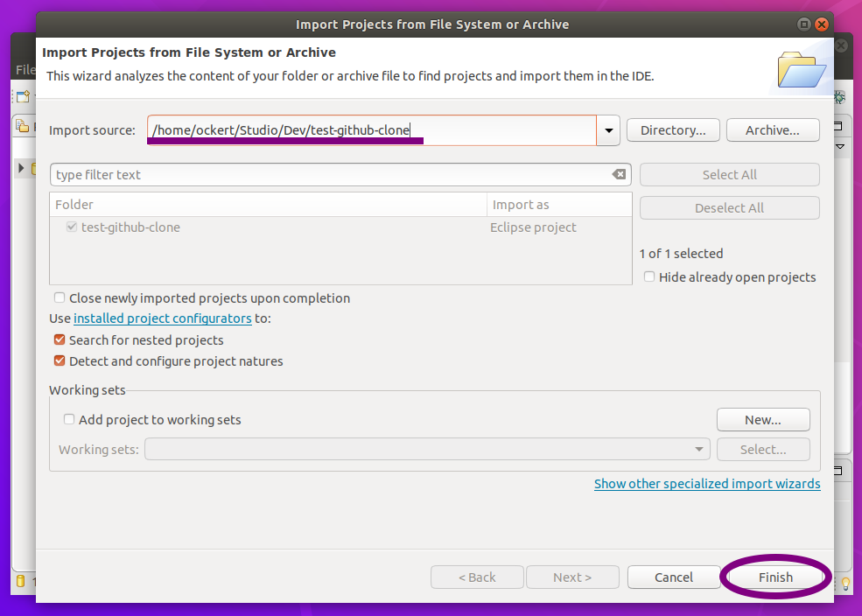Open Show other specialized import wizards link
Screen dimensions: 862x616
pyautogui.click(x=707, y=484)
